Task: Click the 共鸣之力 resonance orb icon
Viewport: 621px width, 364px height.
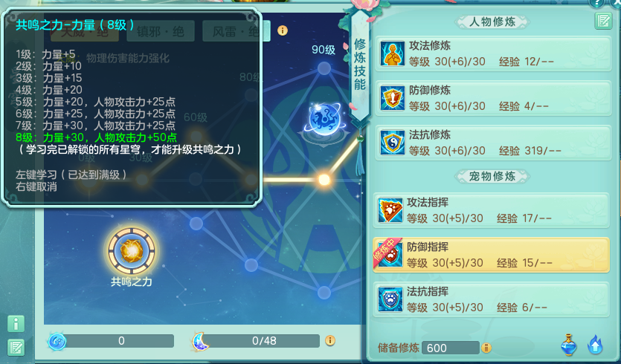Action: (132, 251)
